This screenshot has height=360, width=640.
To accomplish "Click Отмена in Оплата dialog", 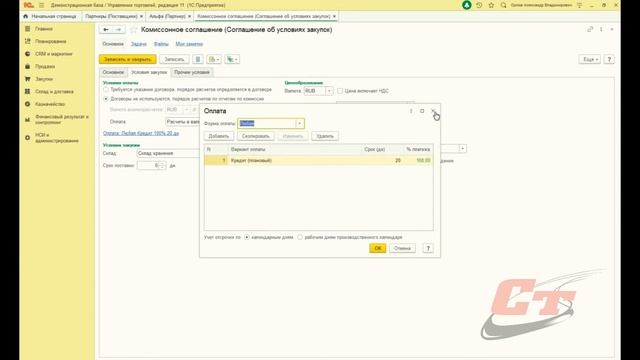I will 402,248.
